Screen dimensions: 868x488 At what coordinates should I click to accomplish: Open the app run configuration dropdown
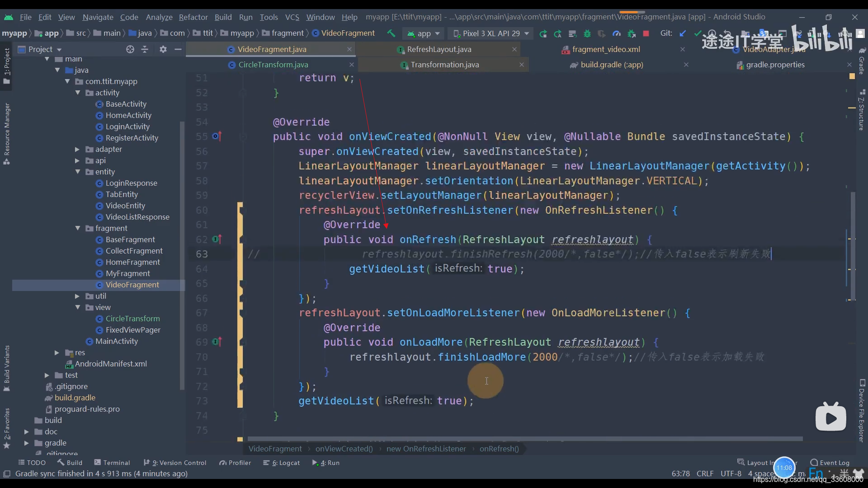(424, 33)
